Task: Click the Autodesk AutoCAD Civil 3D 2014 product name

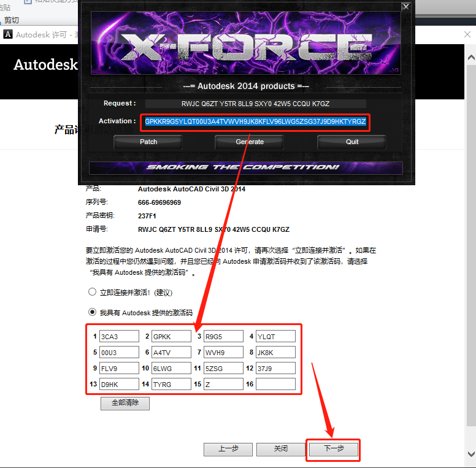Action: (x=191, y=189)
